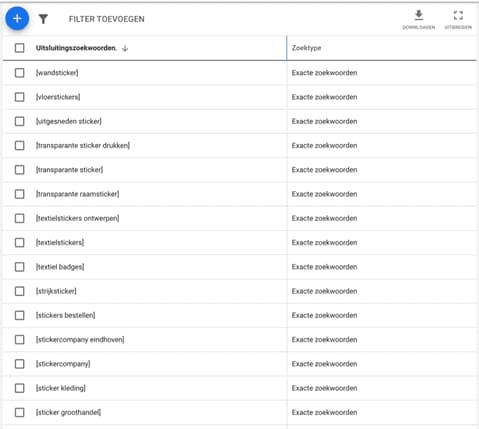
Task: Check the [strijksticker] row box
Action: 20,291
